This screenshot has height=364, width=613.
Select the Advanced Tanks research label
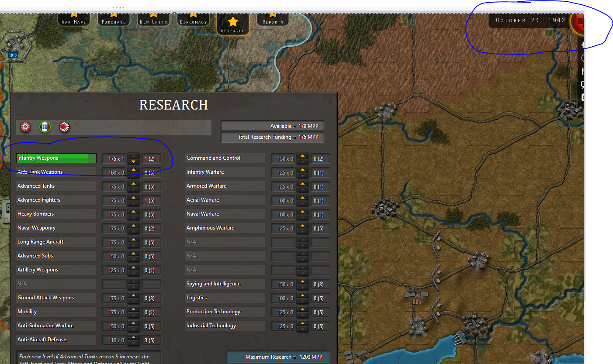pos(56,186)
